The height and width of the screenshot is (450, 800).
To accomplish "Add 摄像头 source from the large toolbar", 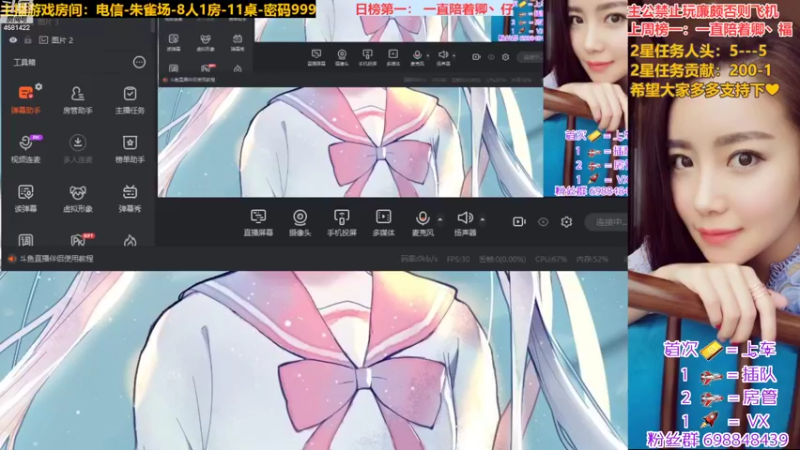I will 300,222.
